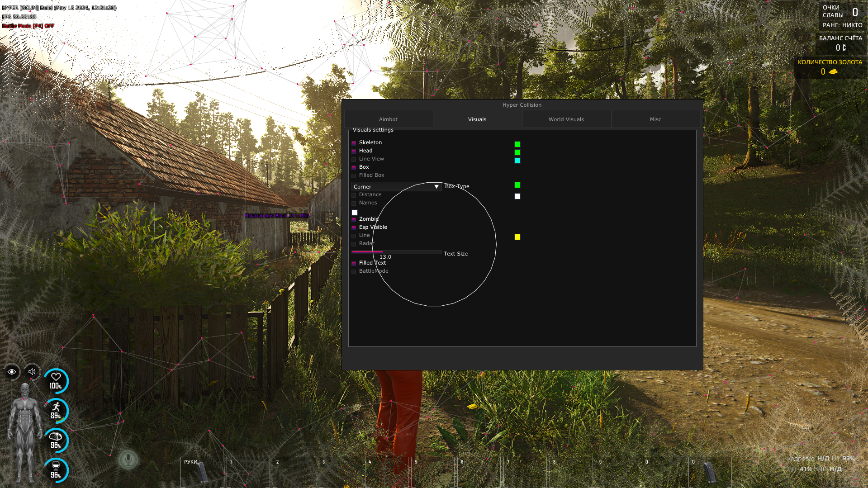868x488 pixels.
Task: Click the heart health indicator
Action: coord(56,381)
